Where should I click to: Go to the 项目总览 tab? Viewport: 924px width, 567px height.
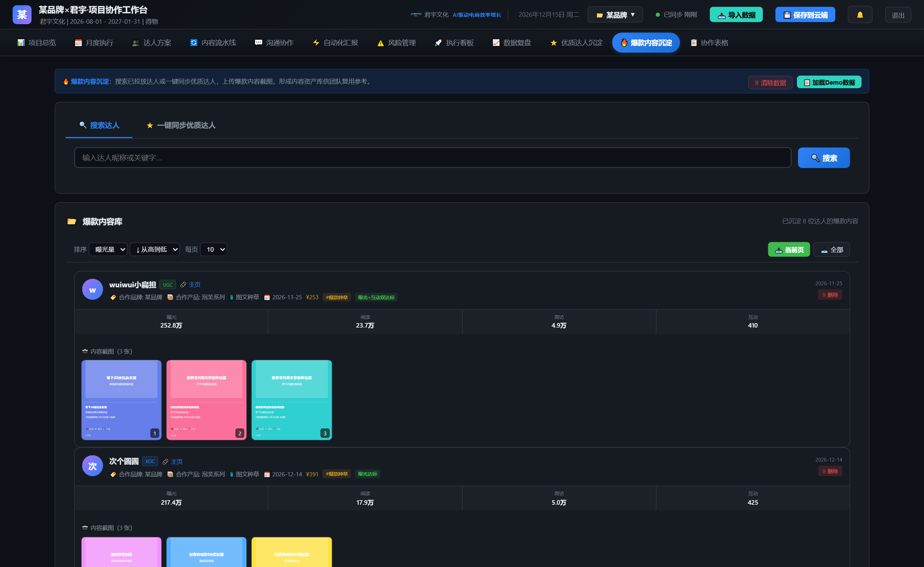(37, 43)
